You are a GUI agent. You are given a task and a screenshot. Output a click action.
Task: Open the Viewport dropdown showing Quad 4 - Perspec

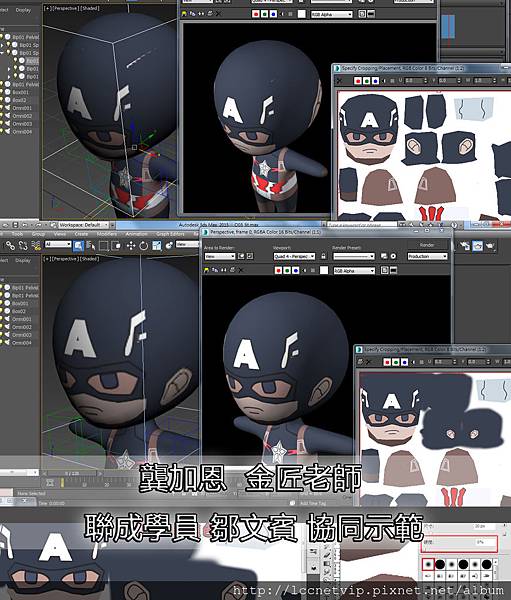click(x=294, y=256)
